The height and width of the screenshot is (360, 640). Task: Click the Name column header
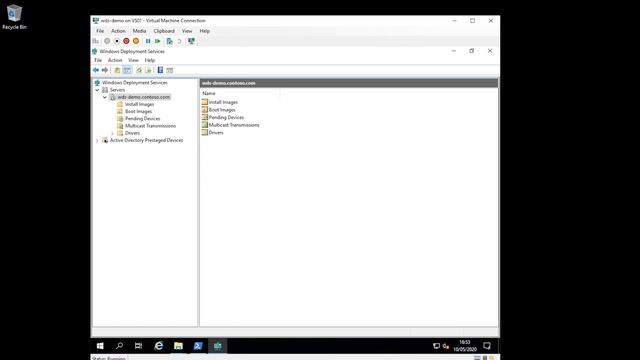(x=240, y=93)
